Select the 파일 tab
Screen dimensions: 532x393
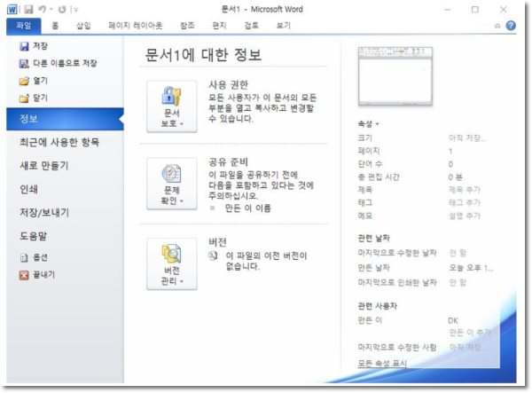pyautogui.click(x=24, y=26)
